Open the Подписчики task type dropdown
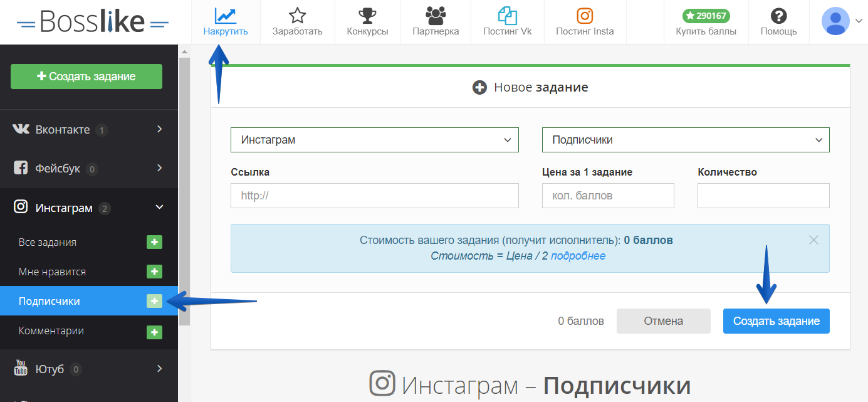868x402 pixels. pos(686,140)
